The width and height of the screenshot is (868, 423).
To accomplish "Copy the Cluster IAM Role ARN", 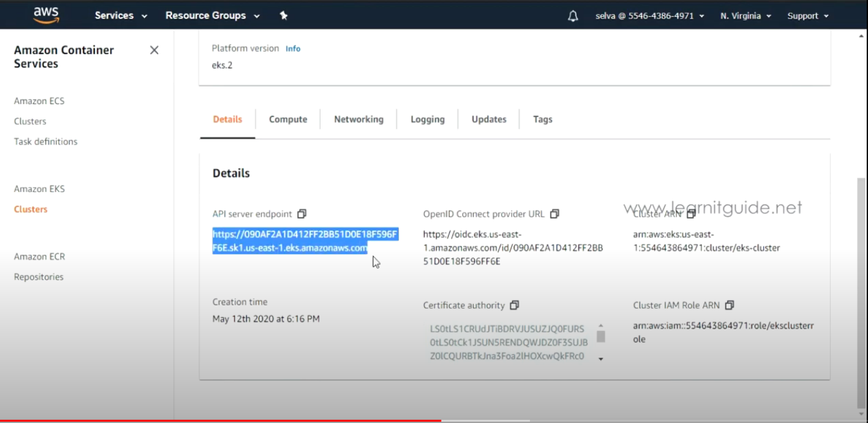I will pyautogui.click(x=730, y=305).
